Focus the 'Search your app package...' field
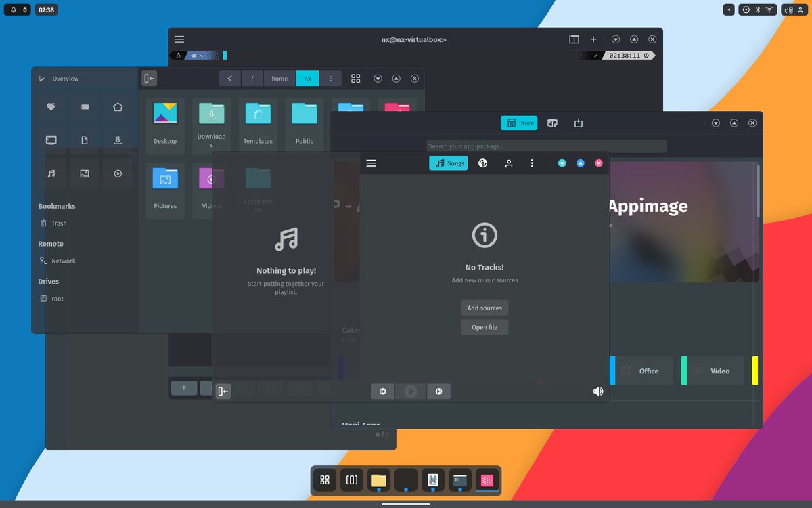The height and width of the screenshot is (508, 812). pos(546,146)
